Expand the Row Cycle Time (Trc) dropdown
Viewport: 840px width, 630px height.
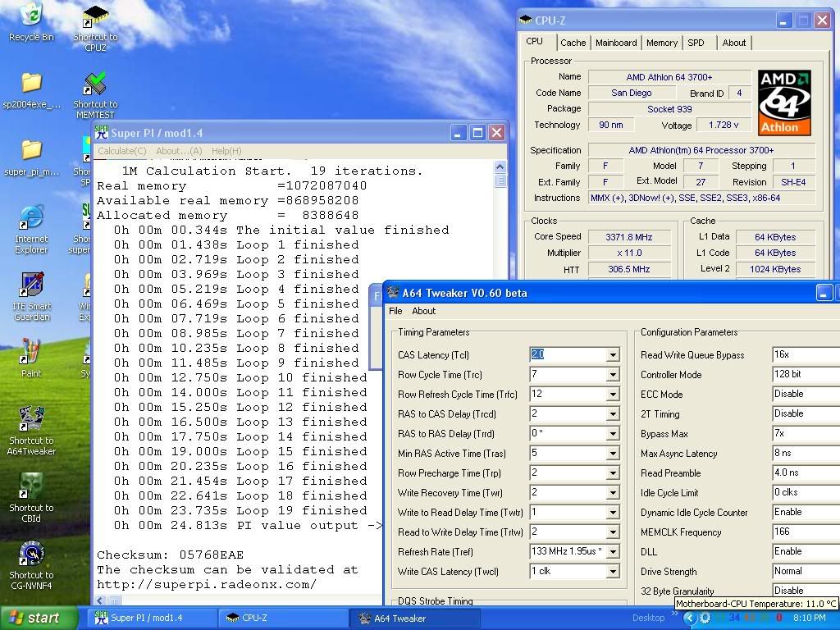[613, 375]
